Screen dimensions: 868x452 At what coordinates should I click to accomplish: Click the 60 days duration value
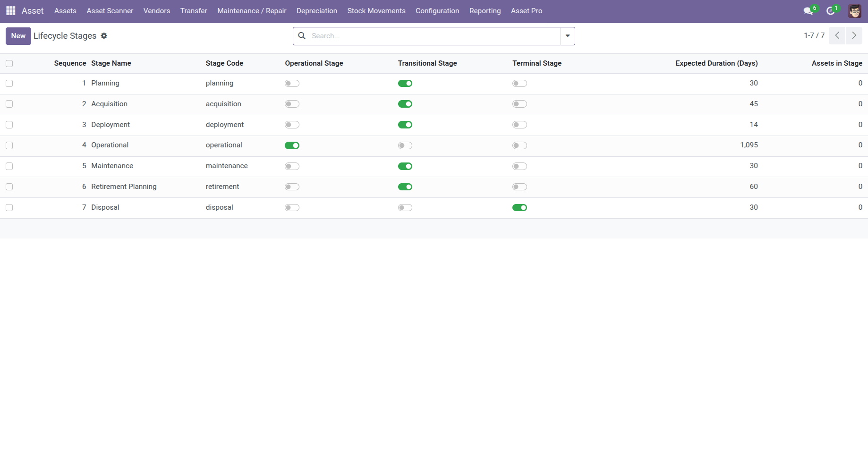pyautogui.click(x=754, y=187)
